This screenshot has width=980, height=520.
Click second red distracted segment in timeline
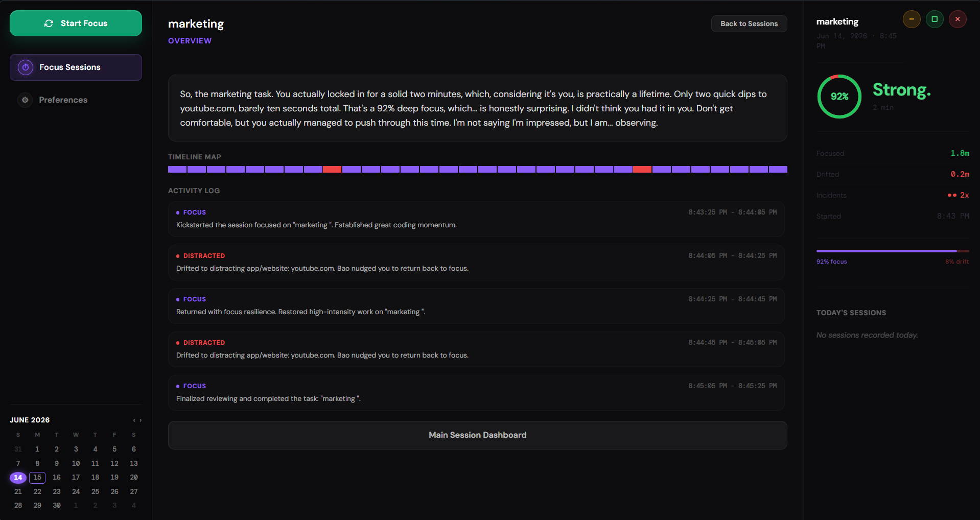point(642,169)
